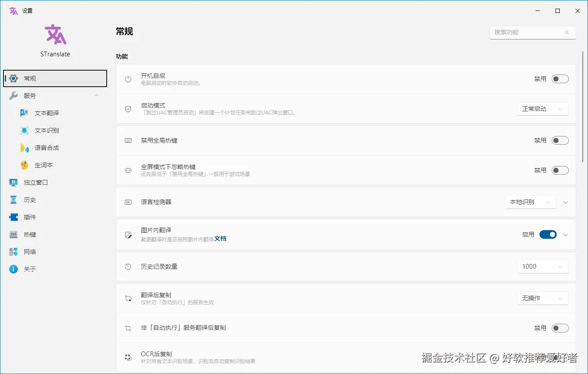Click the STranslate logo in the sidebar
This screenshot has width=588, height=374.
[55, 35]
